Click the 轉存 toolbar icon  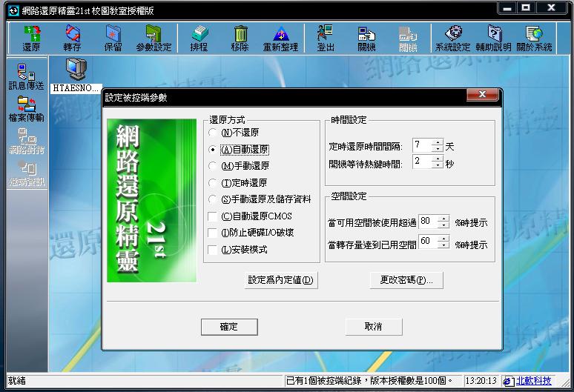72,38
